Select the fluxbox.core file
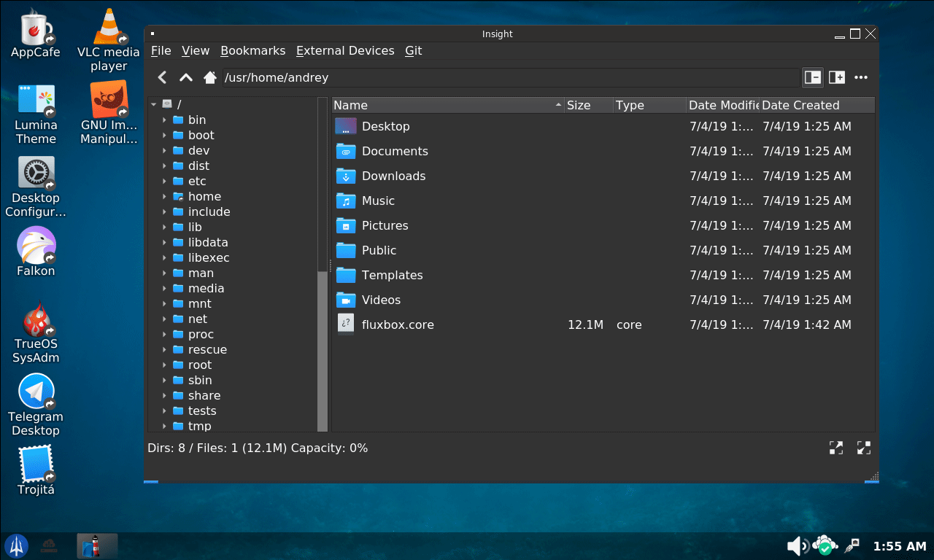This screenshot has width=934, height=560. click(x=398, y=325)
